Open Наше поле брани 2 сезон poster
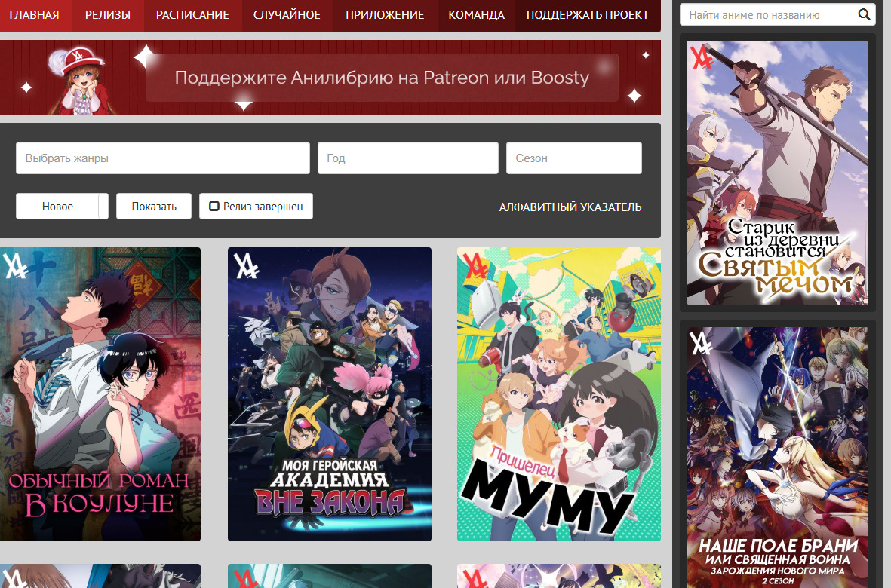 [x=777, y=458]
